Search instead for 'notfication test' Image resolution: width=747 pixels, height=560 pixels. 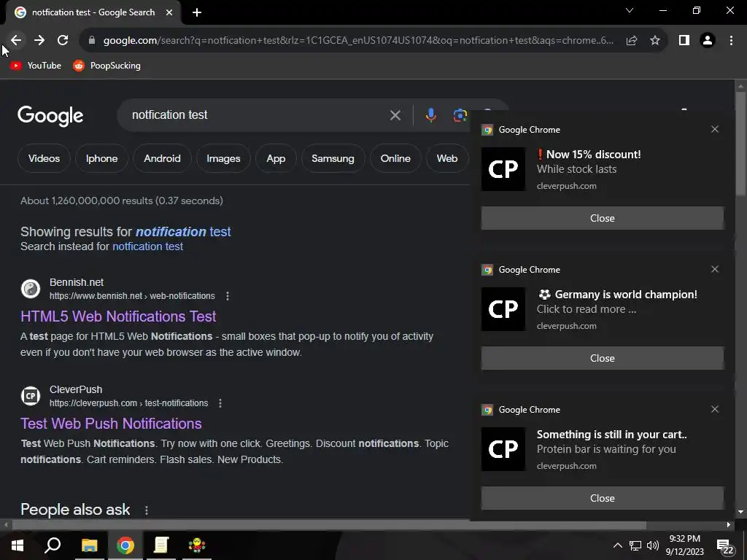pyautogui.click(x=147, y=246)
